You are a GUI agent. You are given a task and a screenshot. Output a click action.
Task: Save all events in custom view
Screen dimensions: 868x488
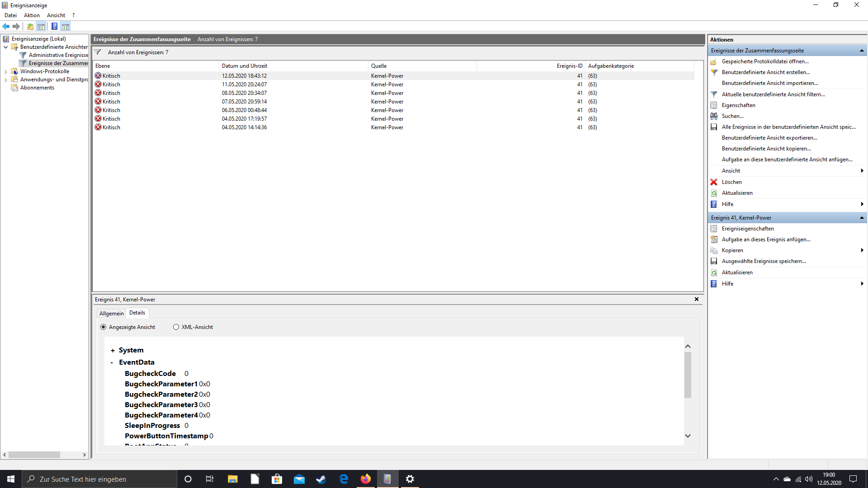(x=788, y=127)
